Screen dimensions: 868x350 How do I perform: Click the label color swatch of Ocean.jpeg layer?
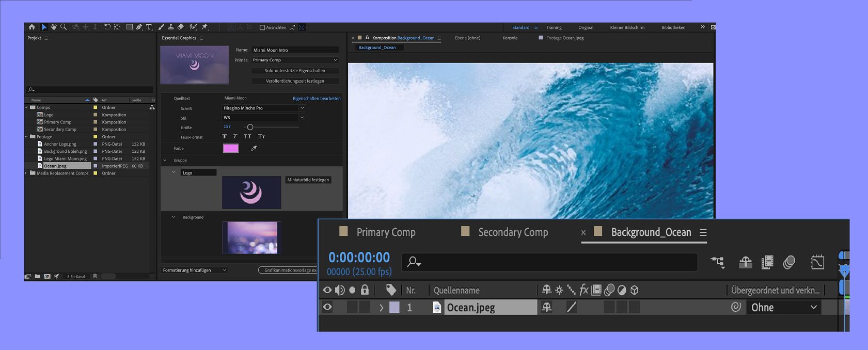[x=394, y=307]
